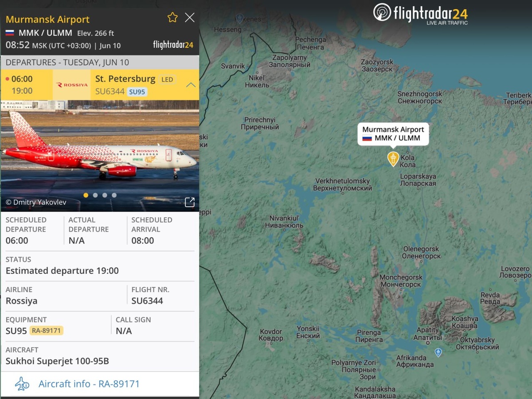Click the Superjet aircraft photo thumbnail
The image size is (532, 399).
click(x=100, y=156)
